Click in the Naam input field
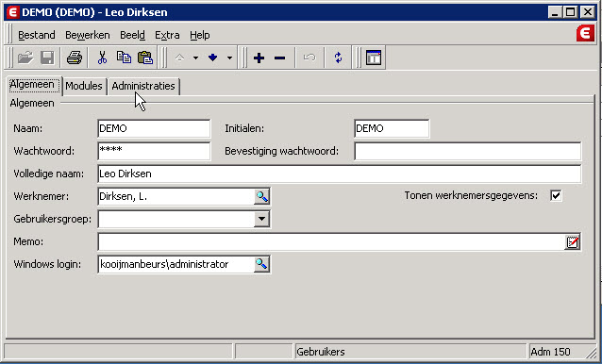The height and width of the screenshot is (364, 602). 154,128
